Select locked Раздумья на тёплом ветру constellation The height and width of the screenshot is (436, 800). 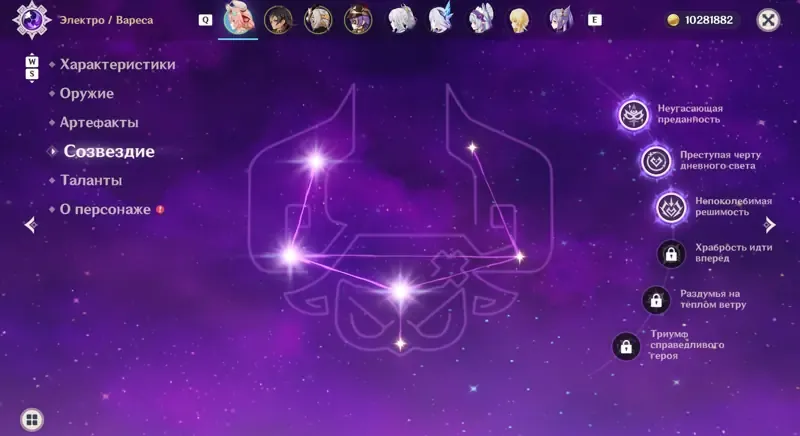click(656, 300)
